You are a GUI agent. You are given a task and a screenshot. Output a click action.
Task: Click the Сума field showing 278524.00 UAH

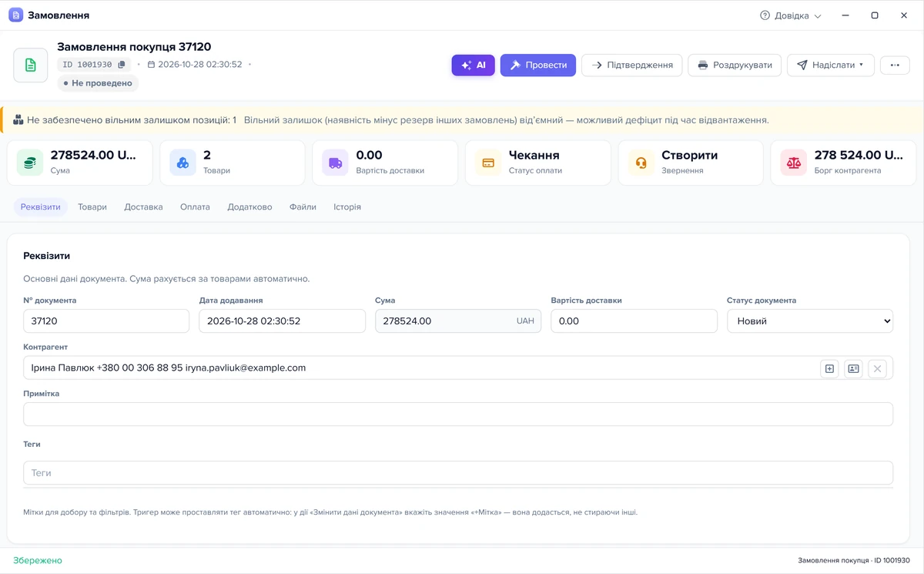(458, 321)
